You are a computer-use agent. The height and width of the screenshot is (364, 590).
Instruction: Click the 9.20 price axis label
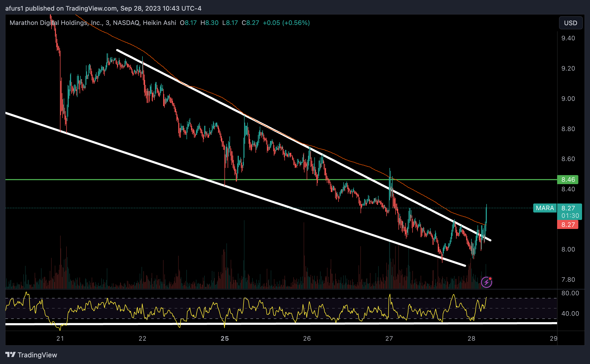[568, 68]
